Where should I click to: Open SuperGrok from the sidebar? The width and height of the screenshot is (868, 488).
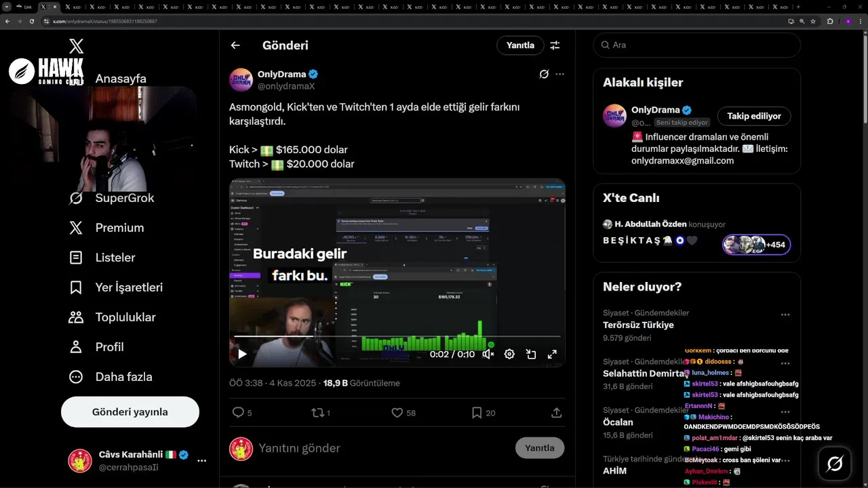pyautogui.click(x=112, y=198)
